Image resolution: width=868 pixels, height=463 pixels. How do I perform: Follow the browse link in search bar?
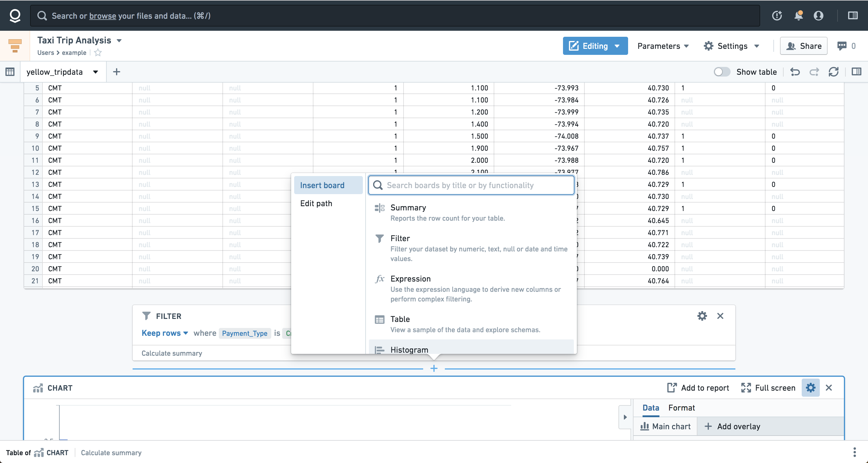[102, 16]
